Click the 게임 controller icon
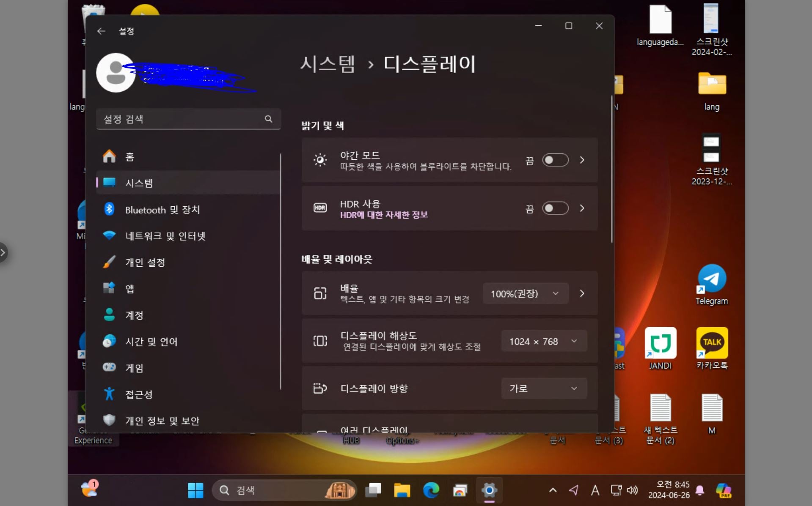 click(x=109, y=367)
